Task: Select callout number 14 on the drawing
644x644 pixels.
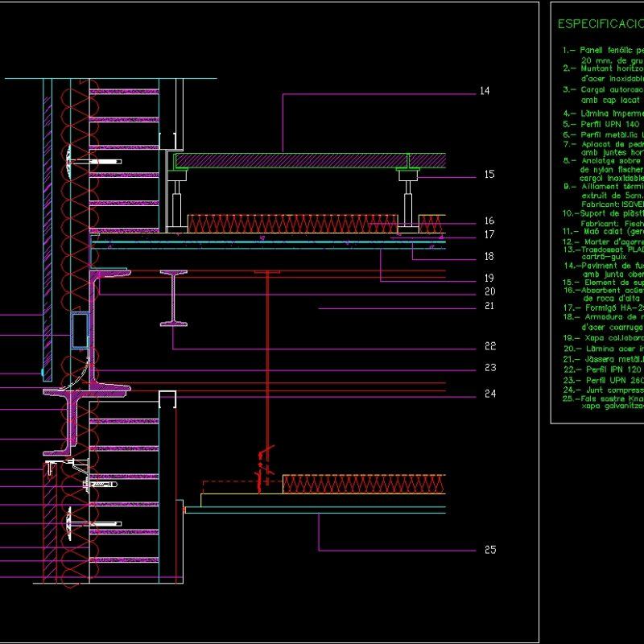Action: tap(483, 92)
